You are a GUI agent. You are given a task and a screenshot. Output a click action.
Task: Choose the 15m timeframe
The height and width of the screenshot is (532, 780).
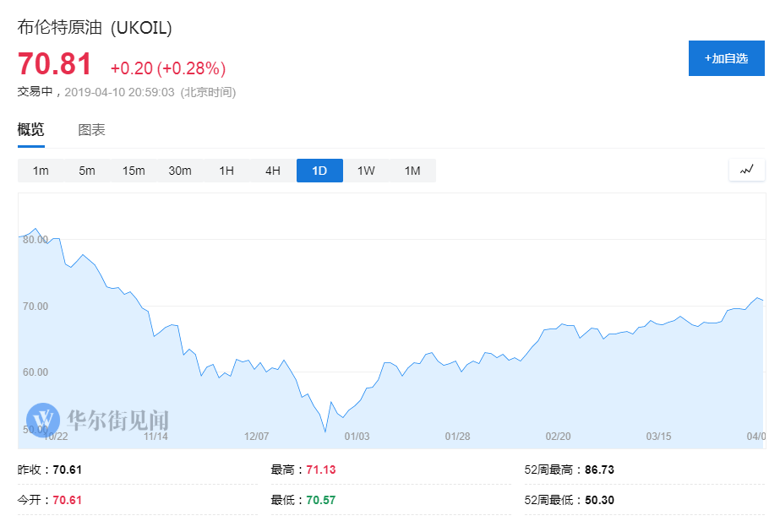pos(134,171)
